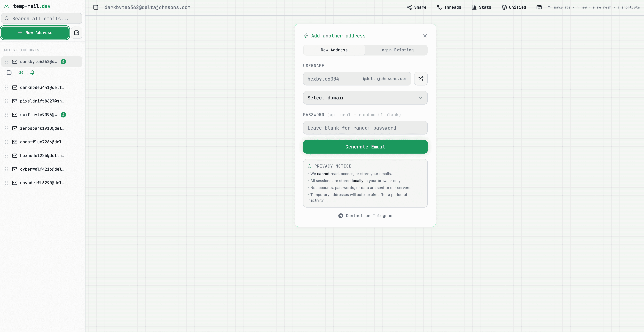Select the darkbyte6362 account
644x332 pixels.
coord(42,61)
